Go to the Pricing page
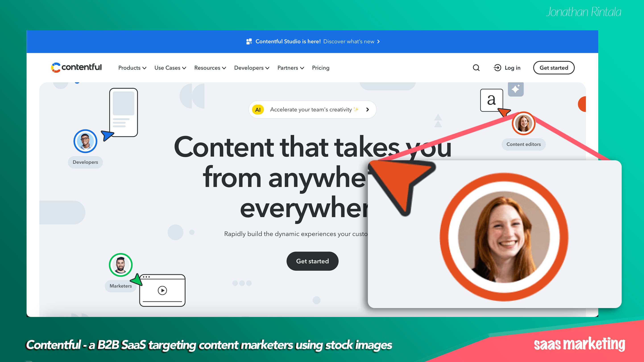Viewport: 644px width, 362px height. click(321, 68)
